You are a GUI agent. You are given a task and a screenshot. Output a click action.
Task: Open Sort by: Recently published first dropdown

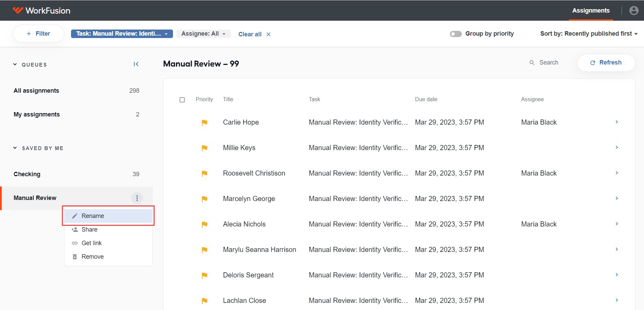(589, 34)
